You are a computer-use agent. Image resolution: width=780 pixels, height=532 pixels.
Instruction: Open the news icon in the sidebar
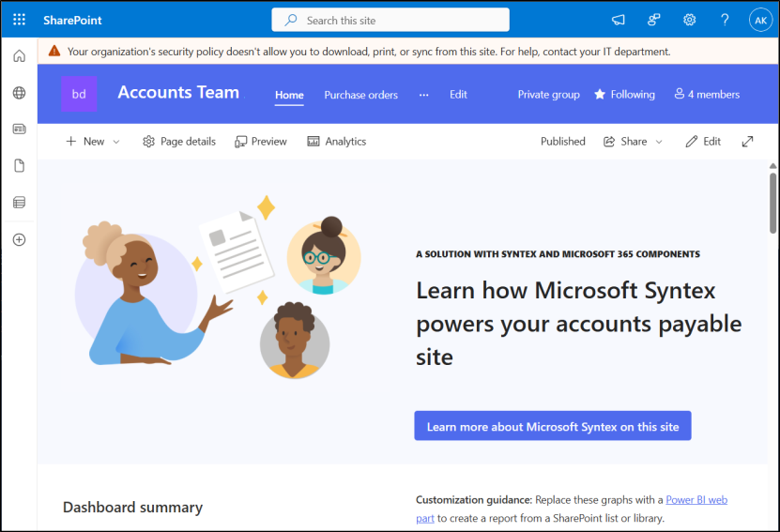click(x=19, y=129)
